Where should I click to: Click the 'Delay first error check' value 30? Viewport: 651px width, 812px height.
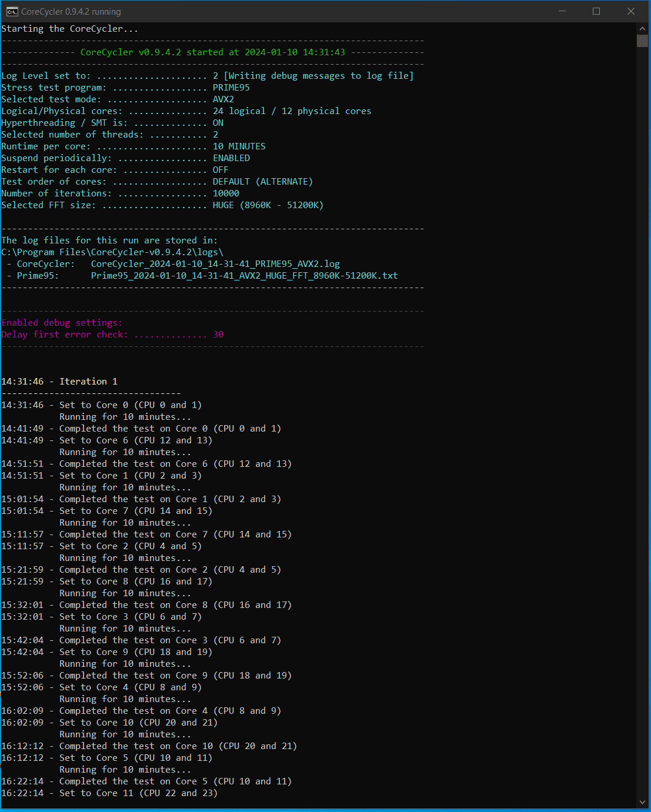click(218, 335)
